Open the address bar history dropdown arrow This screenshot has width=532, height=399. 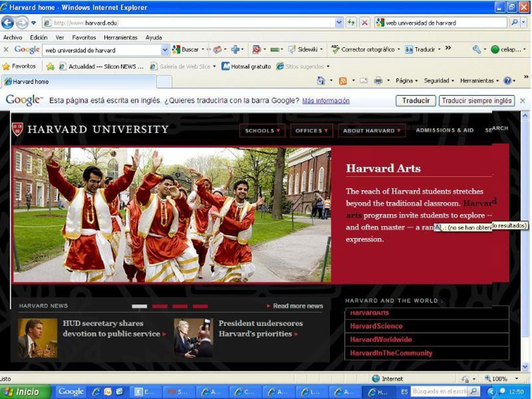point(339,23)
